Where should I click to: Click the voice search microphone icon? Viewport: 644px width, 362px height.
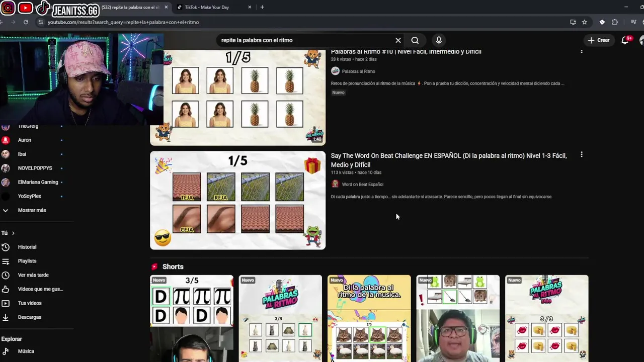tap(439, 40)
